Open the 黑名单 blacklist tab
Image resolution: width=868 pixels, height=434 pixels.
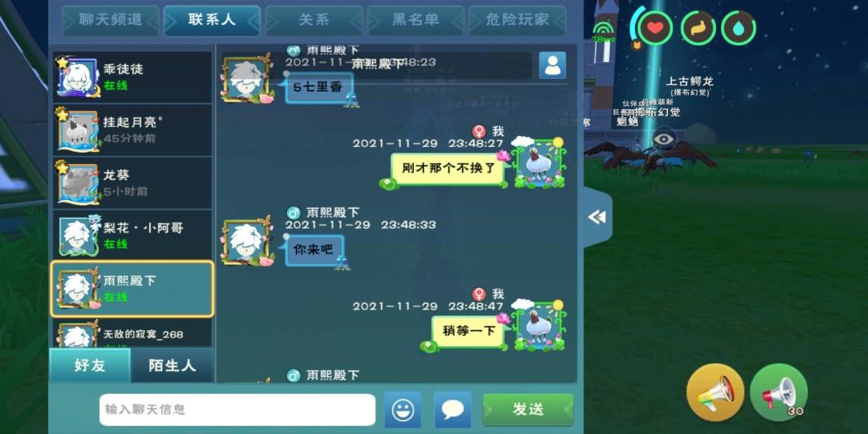(x=416, y=20)
